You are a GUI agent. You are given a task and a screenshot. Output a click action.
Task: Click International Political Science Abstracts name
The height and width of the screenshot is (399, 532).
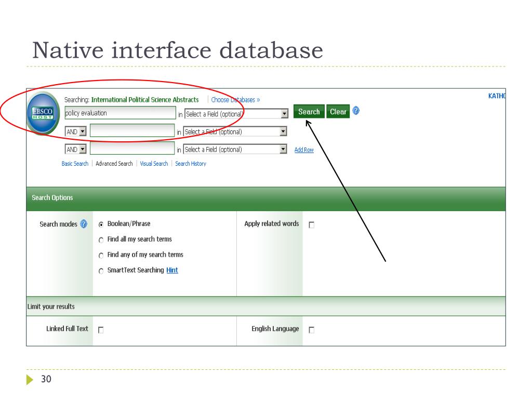click(x=145, y=100)
